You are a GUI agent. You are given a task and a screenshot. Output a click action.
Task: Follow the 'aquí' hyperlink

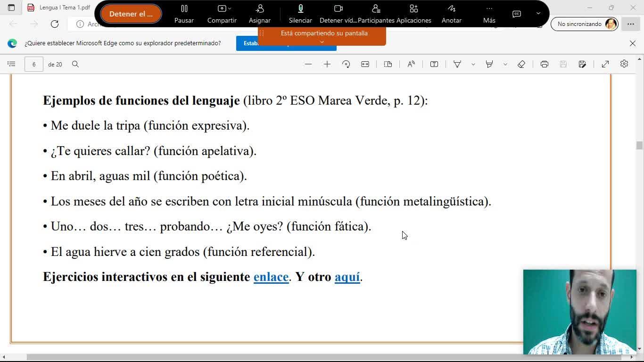[347, 277]
